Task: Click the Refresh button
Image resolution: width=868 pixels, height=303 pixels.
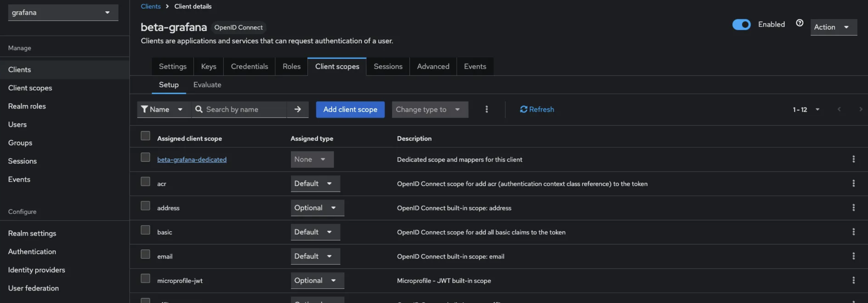Action: pos(537,109)
